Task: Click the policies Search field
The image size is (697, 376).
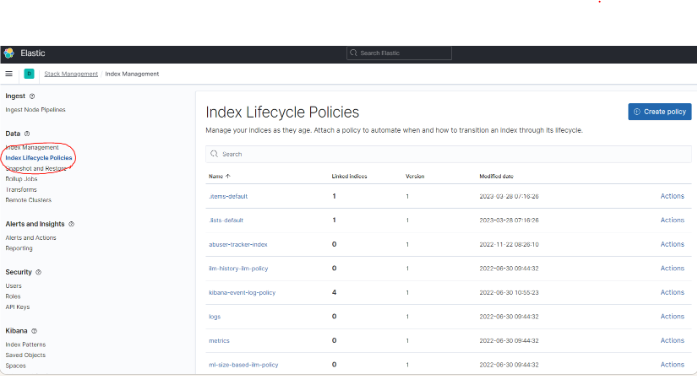Action: point(449,154)
